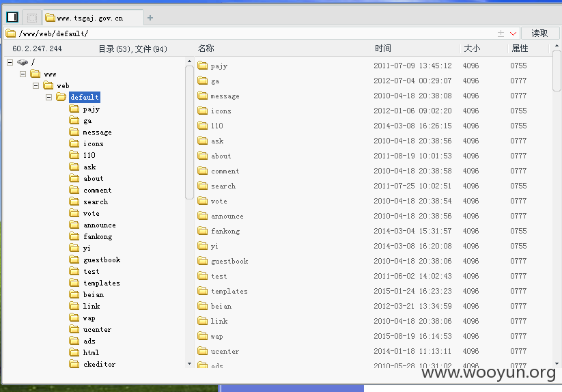Select the ga folder icon in the file list

[203, 81]
